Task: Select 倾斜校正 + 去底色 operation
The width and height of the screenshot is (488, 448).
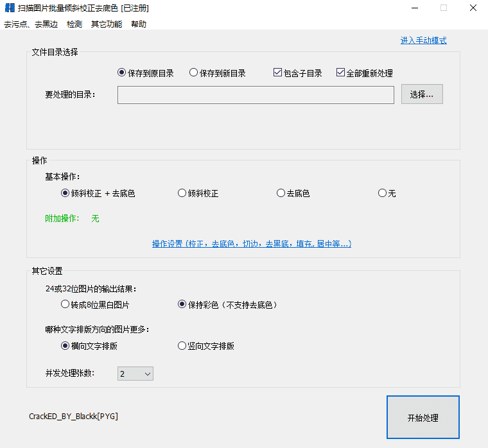Action: pyautogui.click(x=65, y=193)
